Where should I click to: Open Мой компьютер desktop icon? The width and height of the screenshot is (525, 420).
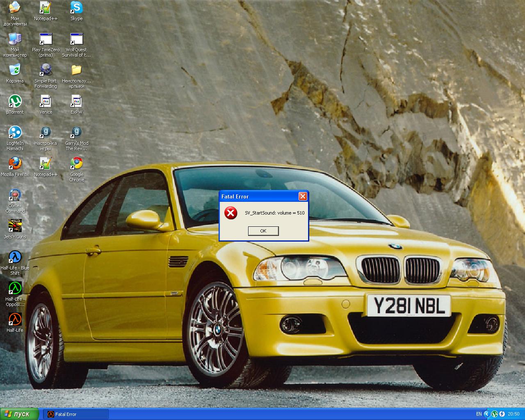point(15,45)
